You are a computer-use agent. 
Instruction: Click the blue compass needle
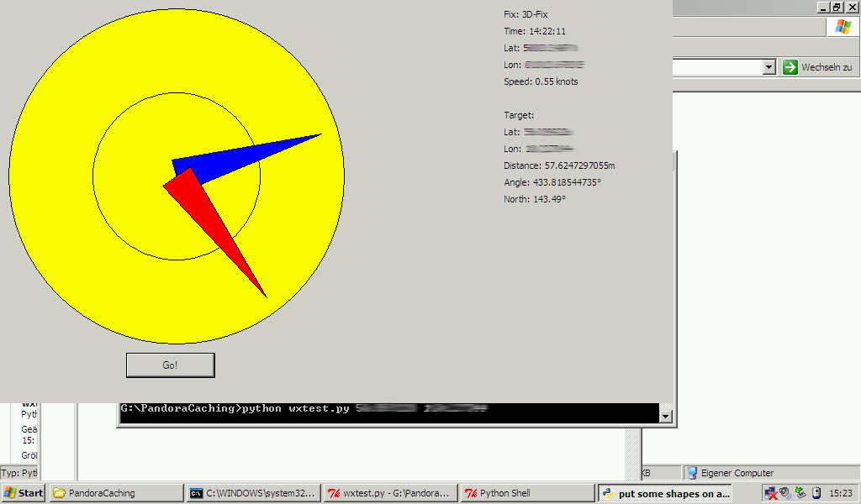(244, 157)
